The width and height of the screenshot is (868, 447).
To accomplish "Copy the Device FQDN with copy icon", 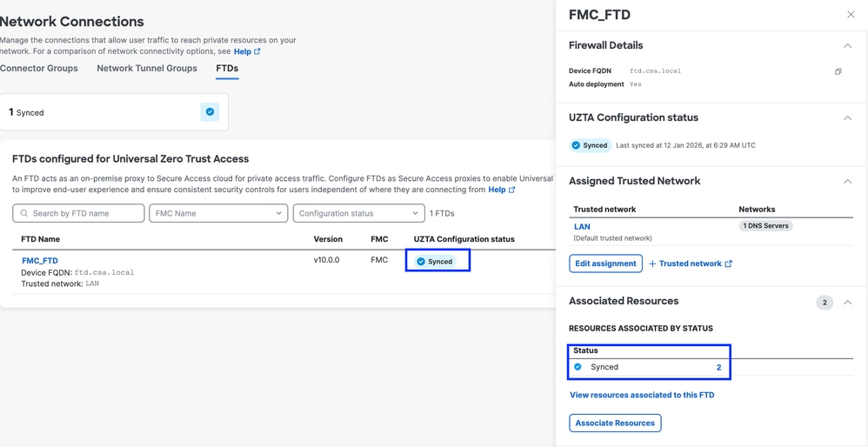I will (838, 71).
